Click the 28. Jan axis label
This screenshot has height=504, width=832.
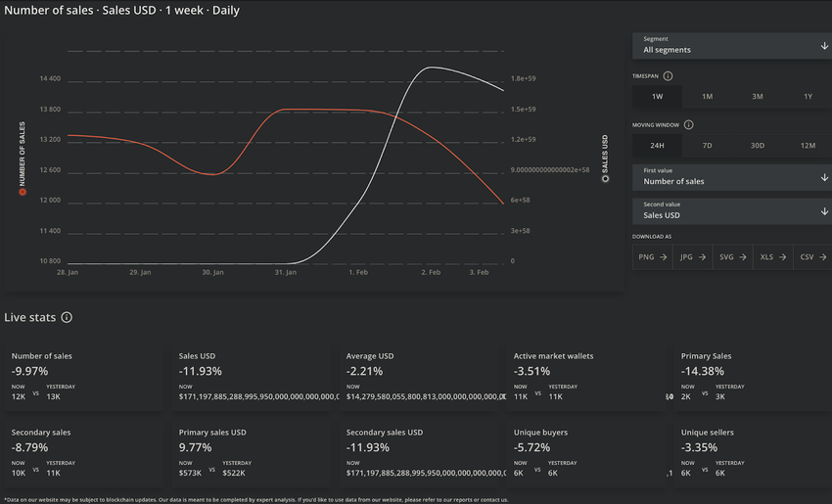68,272
